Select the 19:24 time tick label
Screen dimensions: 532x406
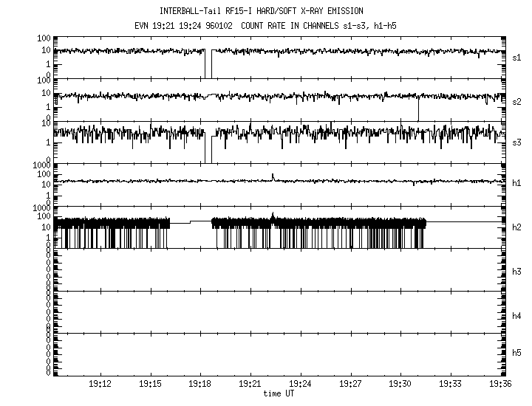click(x=300, y=385)
